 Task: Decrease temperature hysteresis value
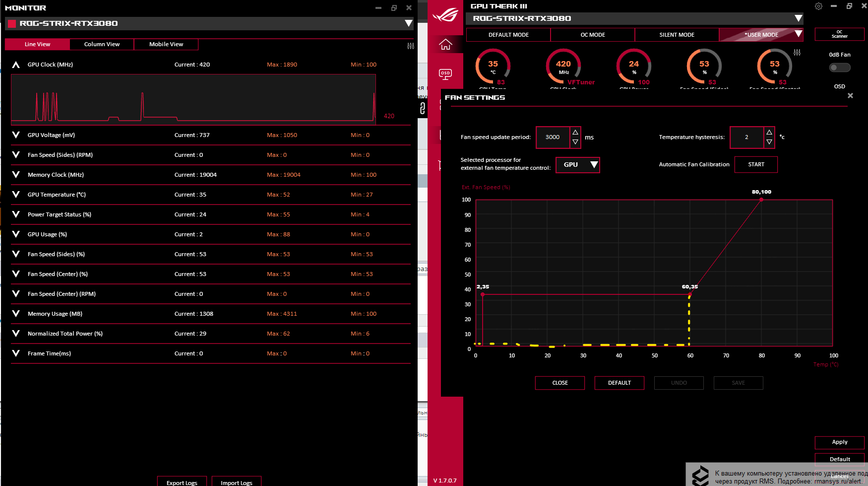[x=769, y=142]
